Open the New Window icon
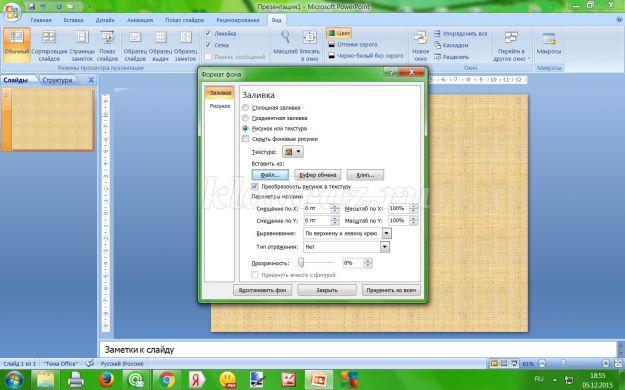625x390 pixels. (421, 38)
